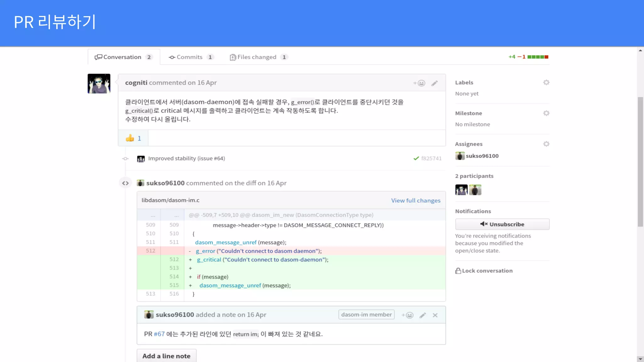The image size is (644, 362).
Task: Open commit hash f825741
Action: [x=431, y=158]
